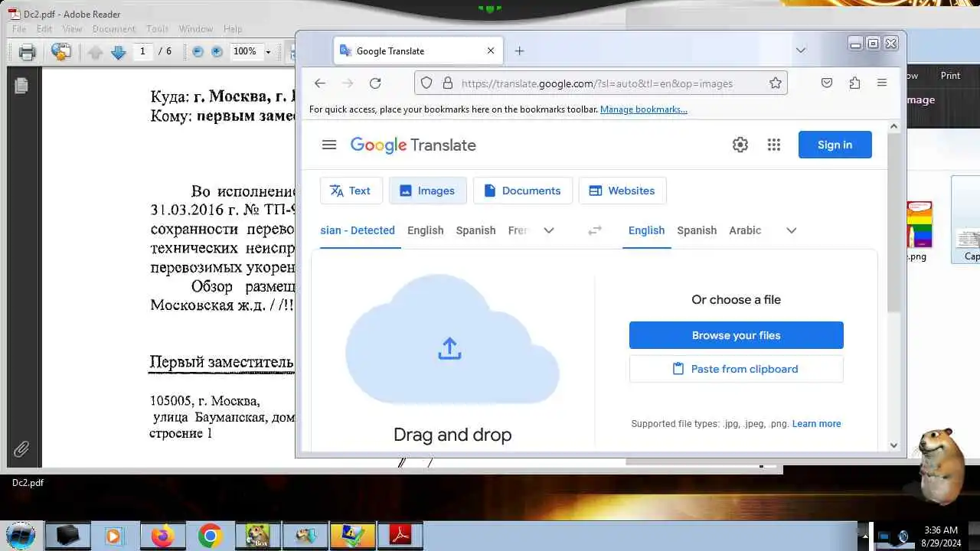Click the 100% zoom value field
This screenshot has height=551, width=980.
click(x=245, y=51)
